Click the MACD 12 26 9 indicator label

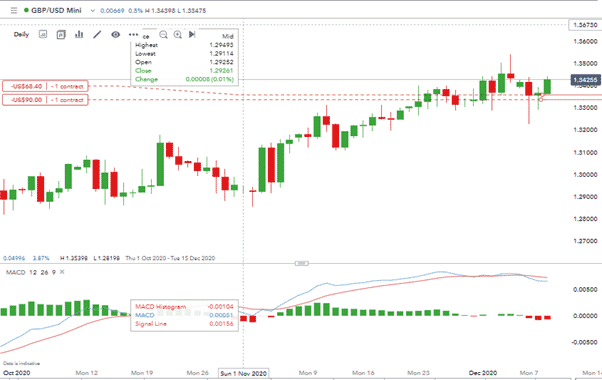(31, 272)
